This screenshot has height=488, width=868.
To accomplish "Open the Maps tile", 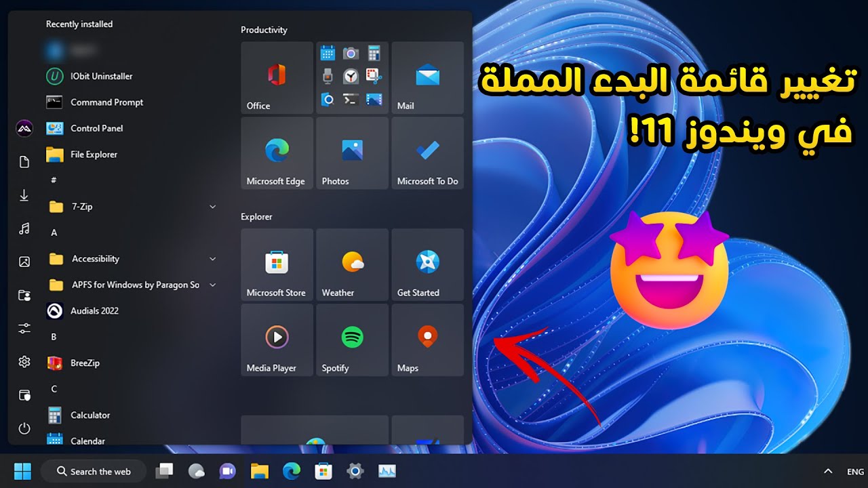I will (427, 340).
